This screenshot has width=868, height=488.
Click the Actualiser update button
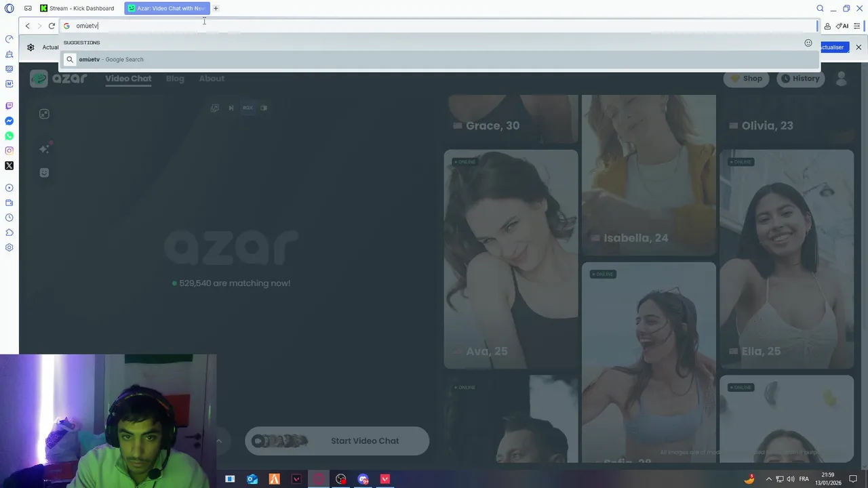pyautogui.click(x=833, y=47)
